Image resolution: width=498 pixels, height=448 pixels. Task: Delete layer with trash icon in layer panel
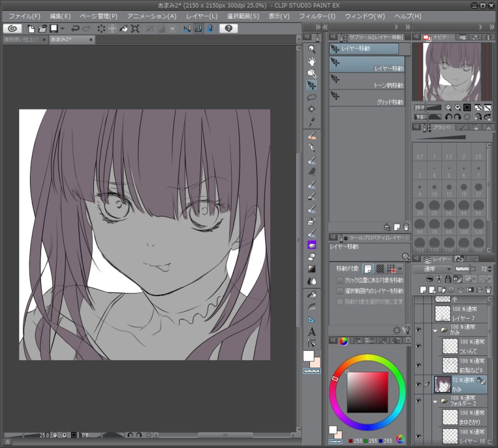click(489, 289)
